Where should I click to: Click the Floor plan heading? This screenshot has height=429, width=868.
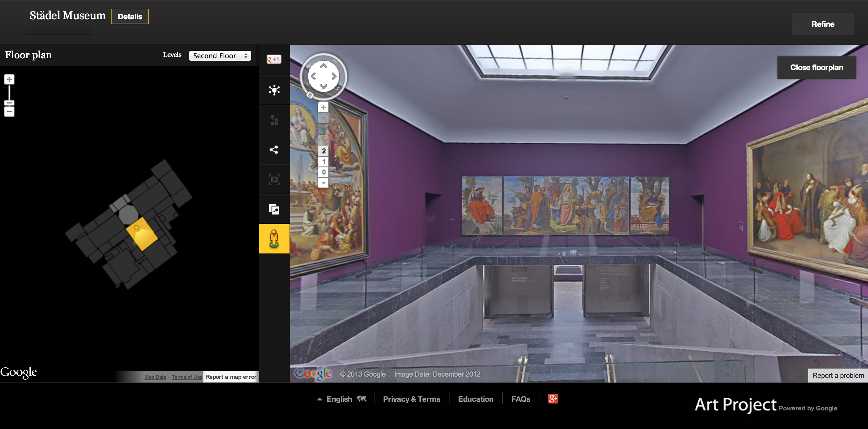(28, 55)
